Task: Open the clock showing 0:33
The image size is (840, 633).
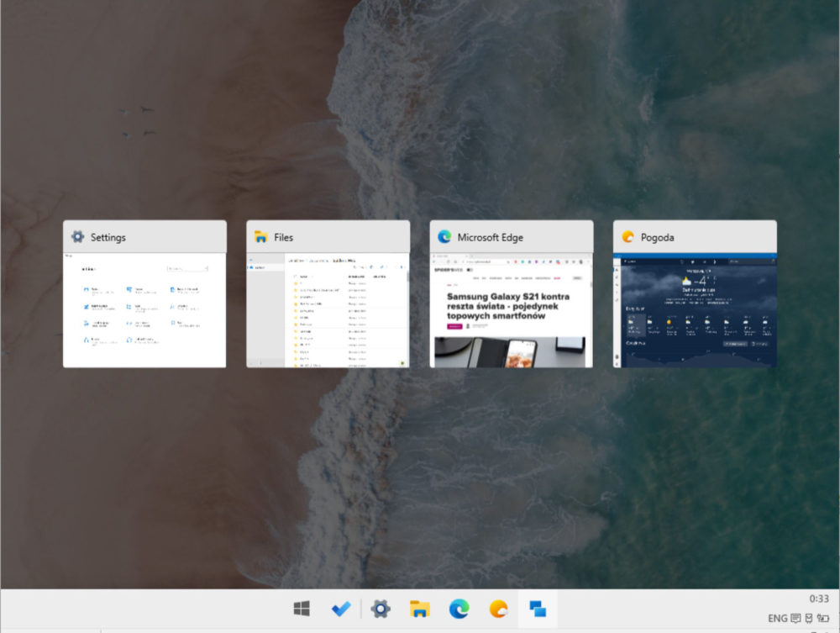Action: (x=819, y=599)
